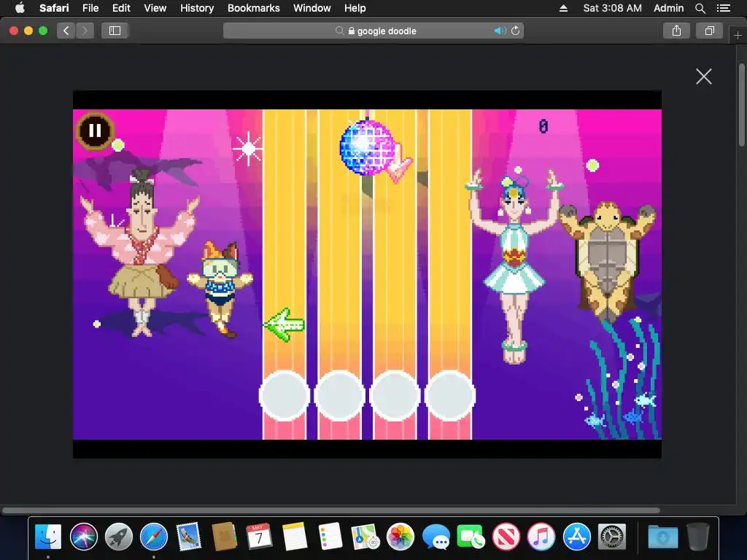
Task: Open Launchpad from the Dock
Action: 119,537
